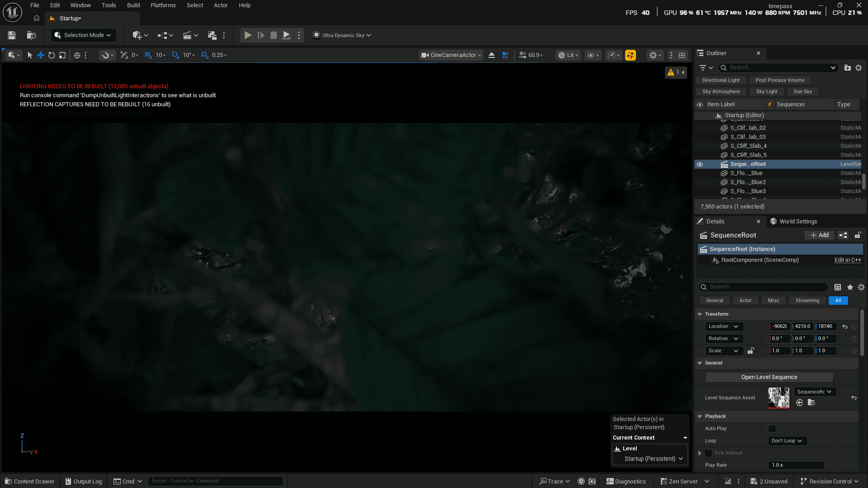Expand the Tick Interval row
This screenshot has height=488, width=868.
point(700,453)
